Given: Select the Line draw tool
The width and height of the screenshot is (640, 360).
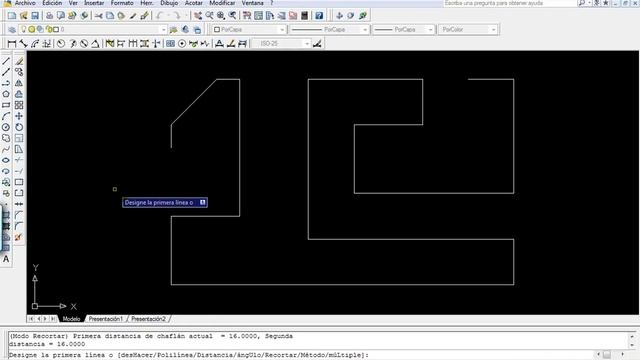Looking at the screenshot, I should [x=6, y=61].
